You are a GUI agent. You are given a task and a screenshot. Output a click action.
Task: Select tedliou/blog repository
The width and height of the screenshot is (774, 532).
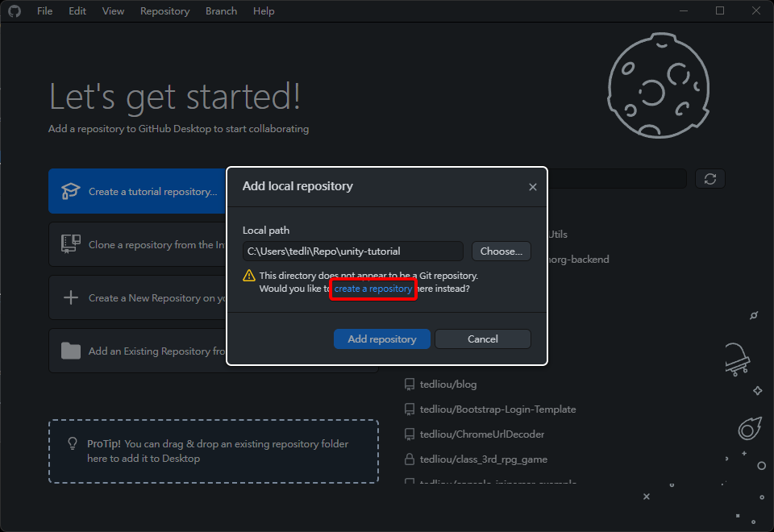click(447, 384)
